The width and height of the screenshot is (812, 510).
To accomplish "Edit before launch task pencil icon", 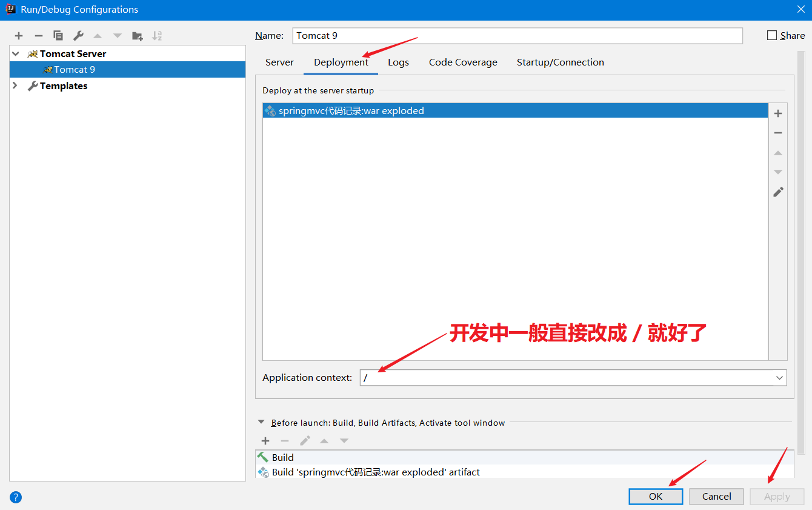I will tap(305, 441).
